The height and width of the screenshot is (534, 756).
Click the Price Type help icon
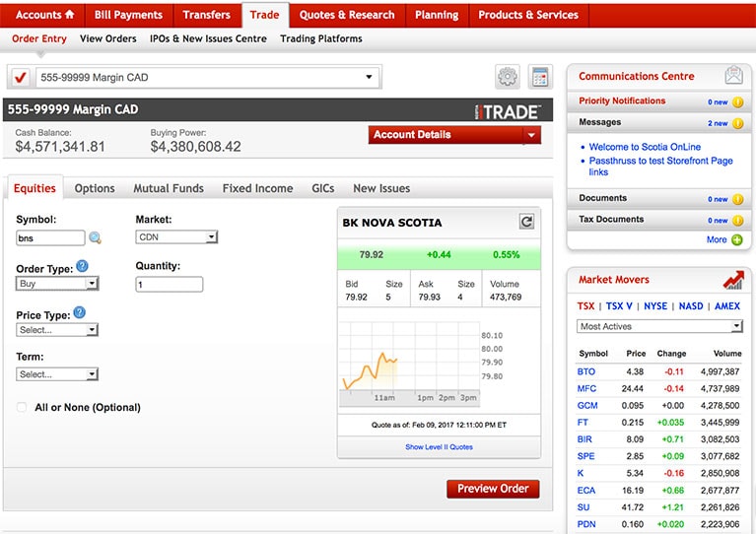point(79,313)
